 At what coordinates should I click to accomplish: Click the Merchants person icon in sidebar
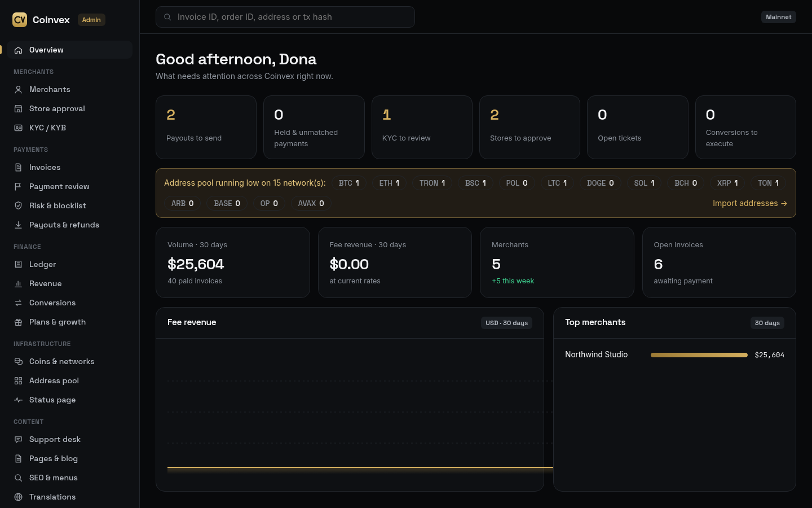coord(19,90)
